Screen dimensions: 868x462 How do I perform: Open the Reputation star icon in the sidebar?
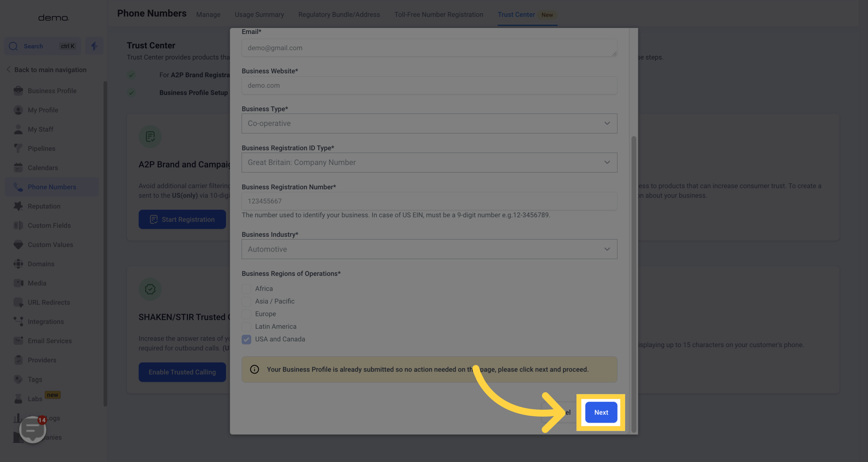coord(18,206)
